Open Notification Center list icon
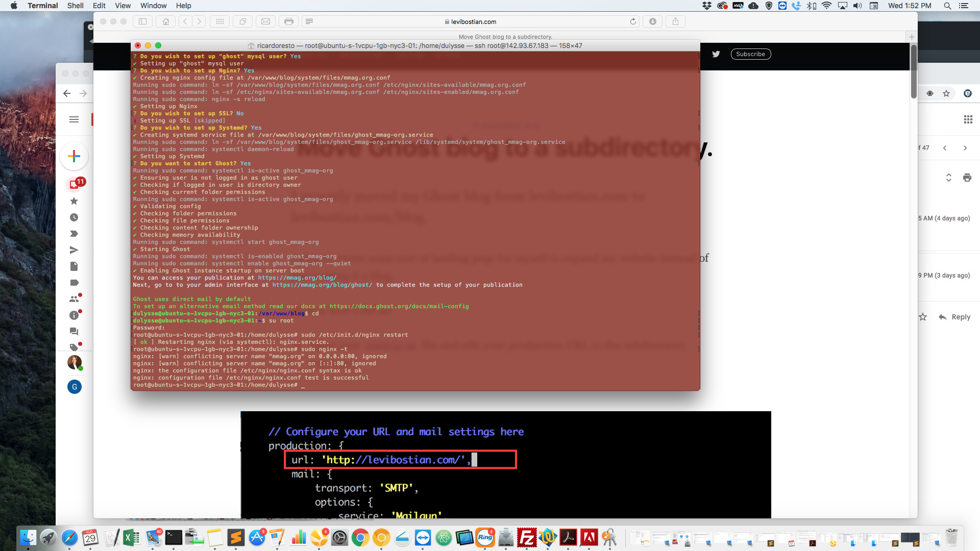This screenshot has height=551, width=980. (x=964, y=6)
